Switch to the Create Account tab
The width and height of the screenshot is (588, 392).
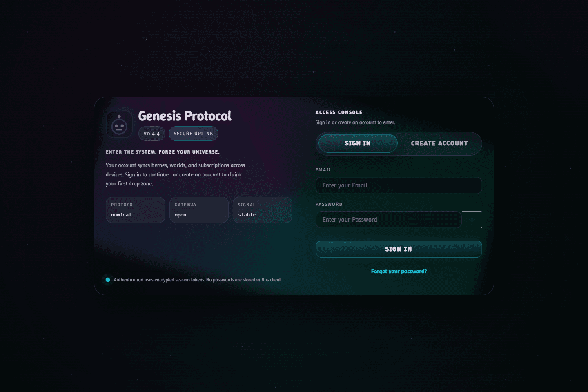pyautogui.click(x=439, y=143)
